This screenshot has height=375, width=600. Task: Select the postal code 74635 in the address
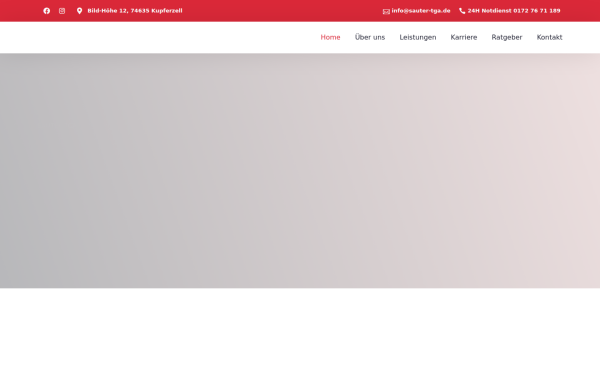pos(140,11)
